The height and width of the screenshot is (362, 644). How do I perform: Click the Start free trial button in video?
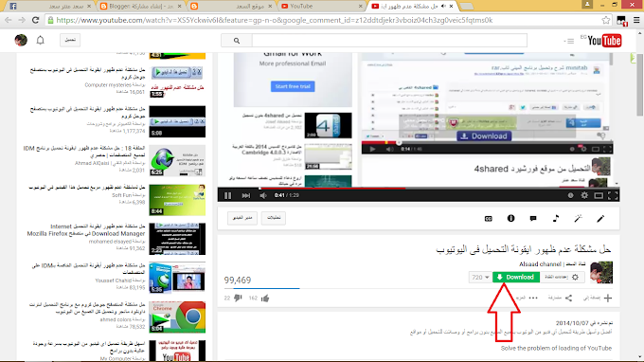click(x=293, y=86)
